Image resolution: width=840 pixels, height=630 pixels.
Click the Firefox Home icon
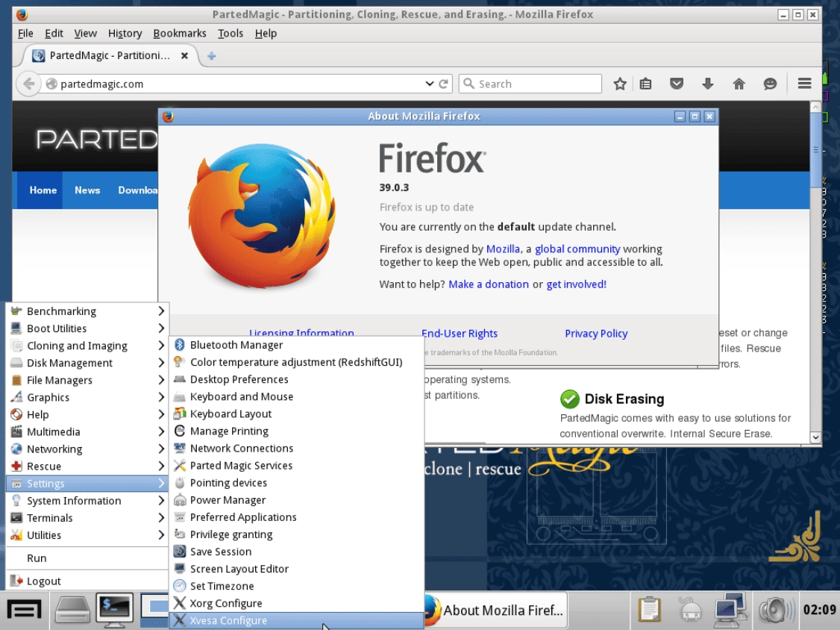click(x=739, y=84)
